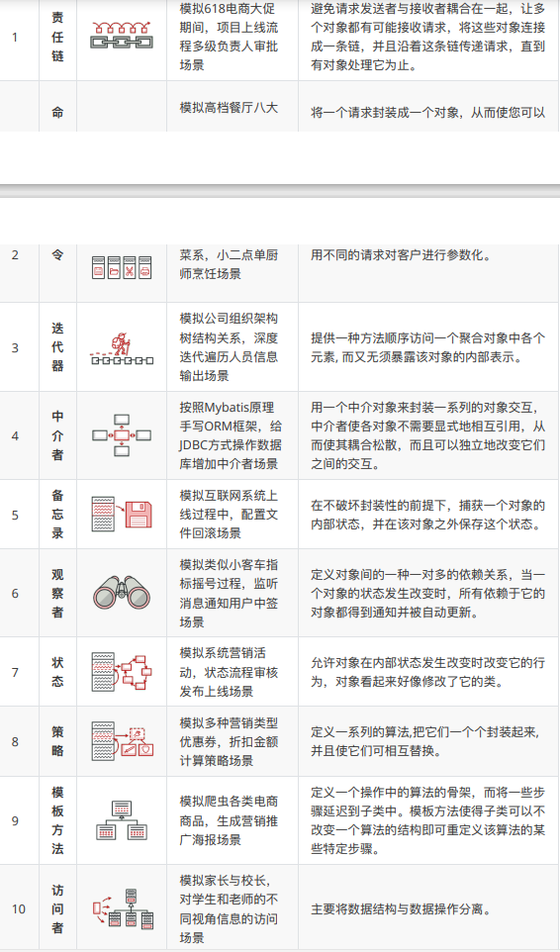Image resolution: width=560 pixels, height=952 pixels.
Task: Click the 在不破坏封装性的前提下 description
Action: coord(428,515)
